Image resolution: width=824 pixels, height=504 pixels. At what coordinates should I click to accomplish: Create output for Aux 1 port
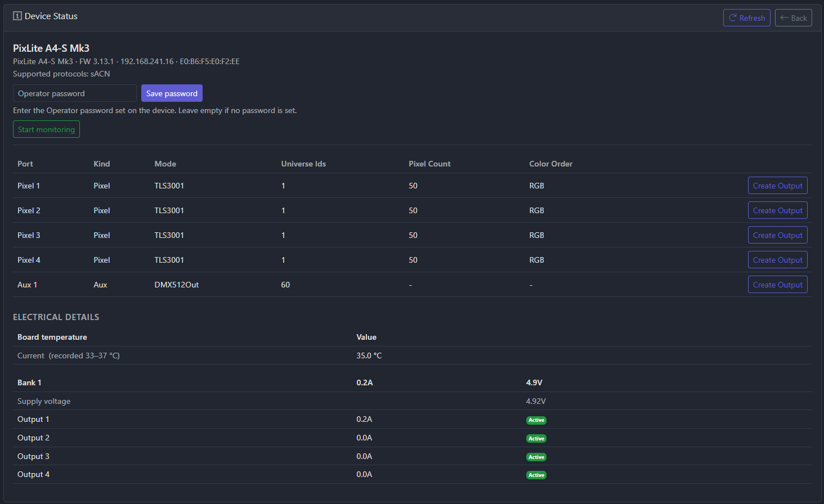tap(778, 285)
